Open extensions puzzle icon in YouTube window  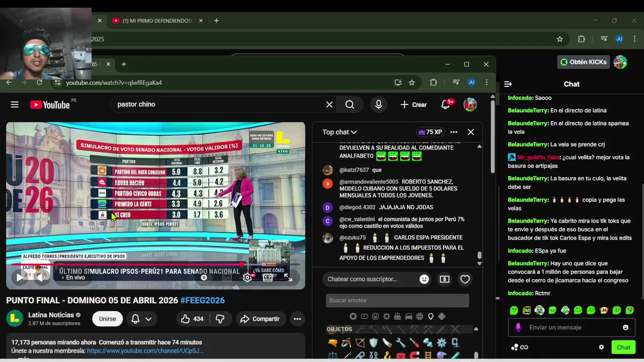click(433, 82)
